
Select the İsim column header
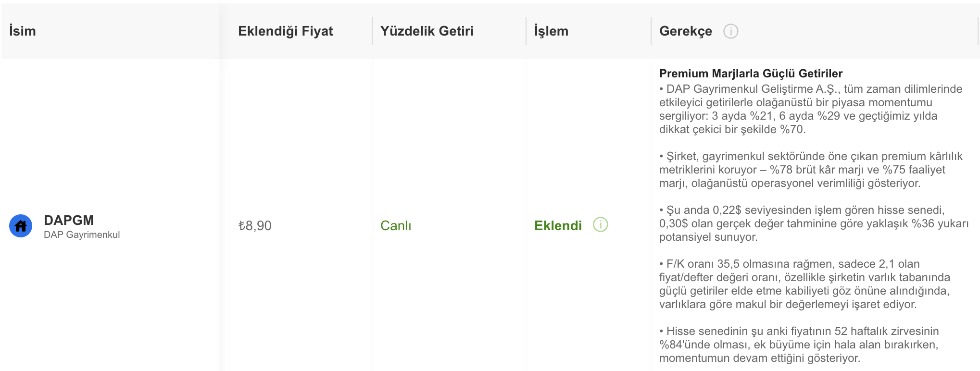(23, 31)
